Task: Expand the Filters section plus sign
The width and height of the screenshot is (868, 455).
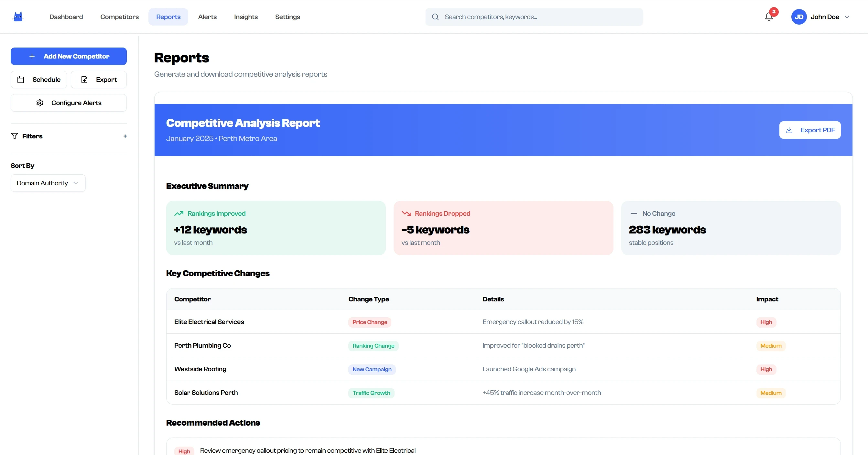Action: tap(125, 136)
